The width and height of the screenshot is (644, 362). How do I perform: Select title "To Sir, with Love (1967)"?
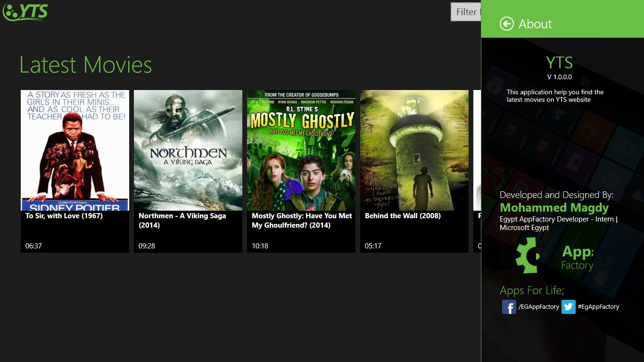[x=64, y=216]
